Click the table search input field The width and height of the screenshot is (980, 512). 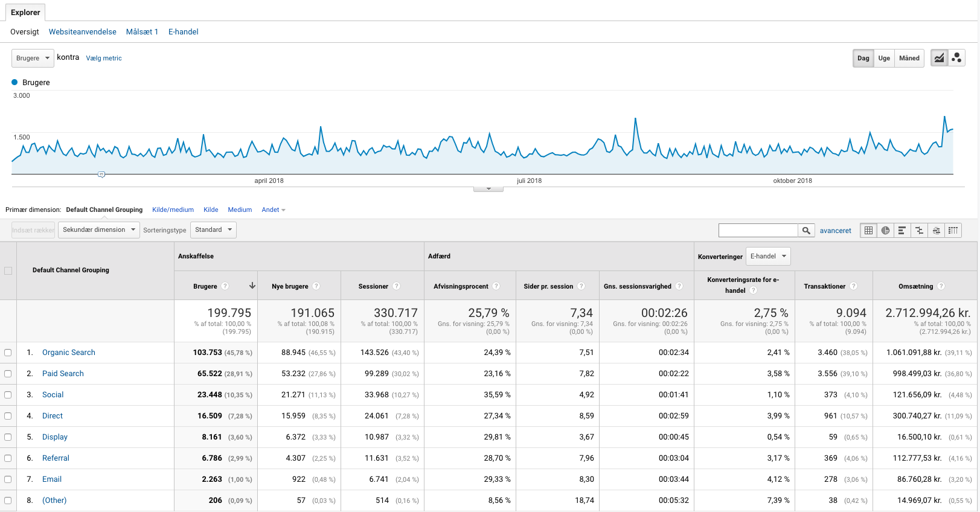coord(758,230)
